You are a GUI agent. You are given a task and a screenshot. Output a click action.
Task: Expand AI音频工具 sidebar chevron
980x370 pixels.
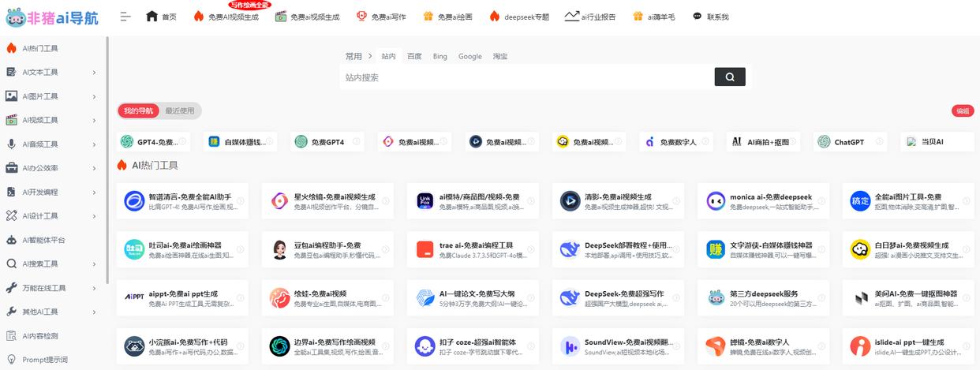[x=95, y=144]
